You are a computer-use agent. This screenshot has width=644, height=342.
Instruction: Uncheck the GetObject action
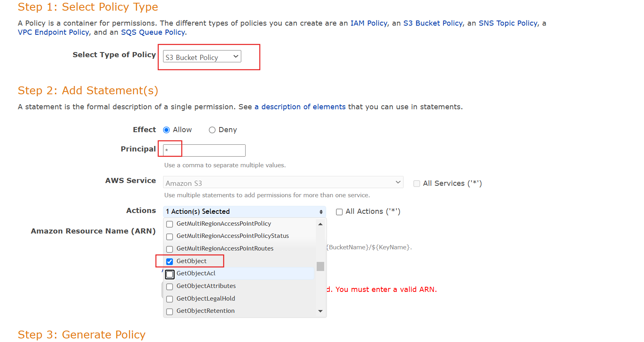click(x=170, y=262)
